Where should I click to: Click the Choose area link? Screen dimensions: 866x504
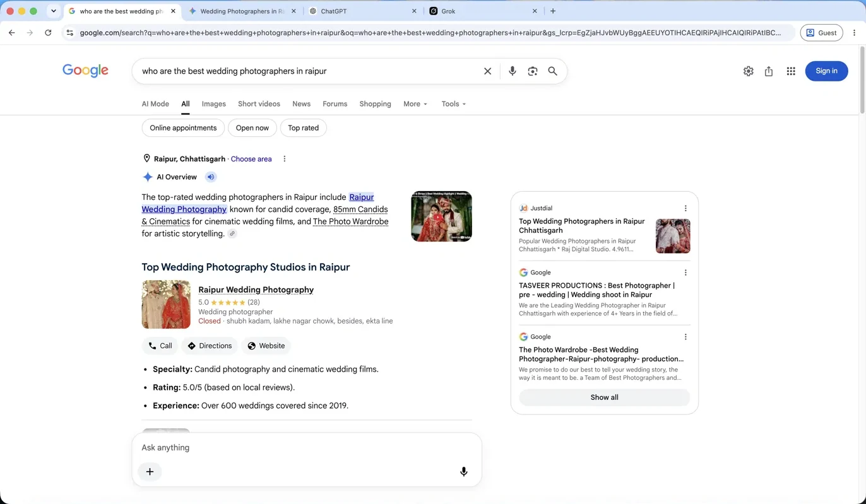(251, 159)
